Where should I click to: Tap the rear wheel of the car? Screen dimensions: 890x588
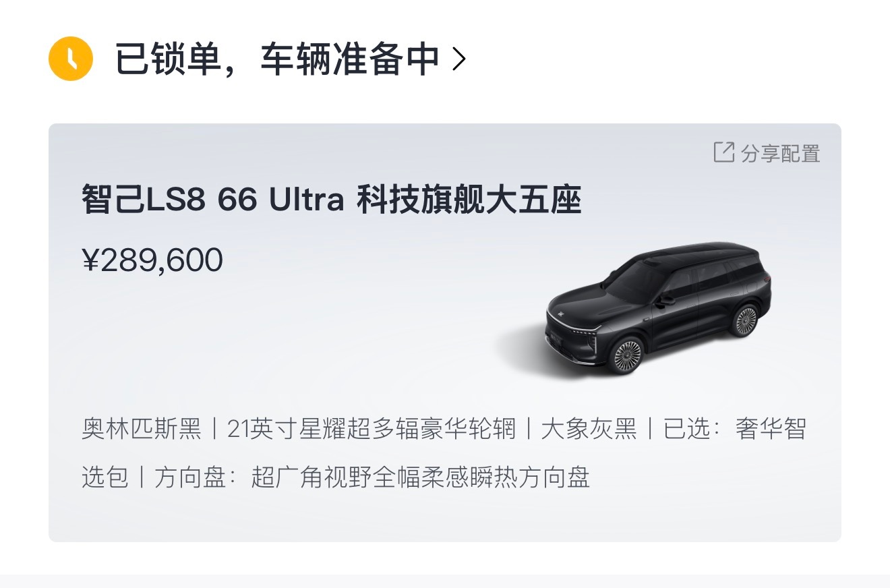744,320
